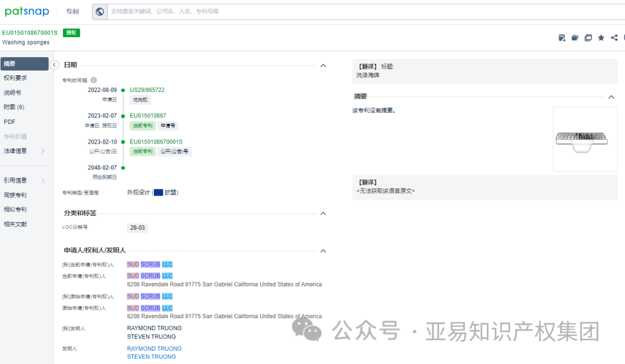Click STEVEN TRUONG in [标]发明人 row
The height and width of the screenshot is (364, 625).
click(152, 337)
